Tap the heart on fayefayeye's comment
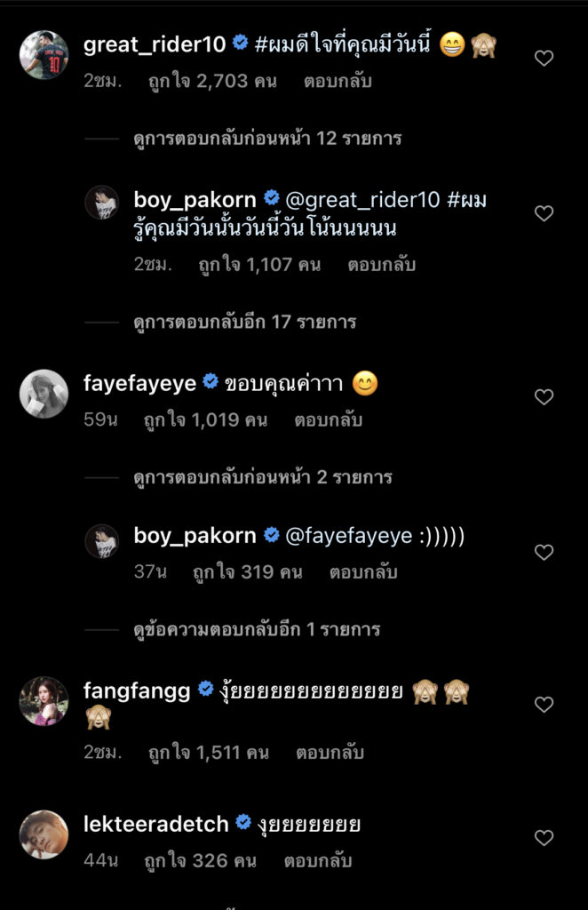Screen dimensions: 588x910 (544, 397)
